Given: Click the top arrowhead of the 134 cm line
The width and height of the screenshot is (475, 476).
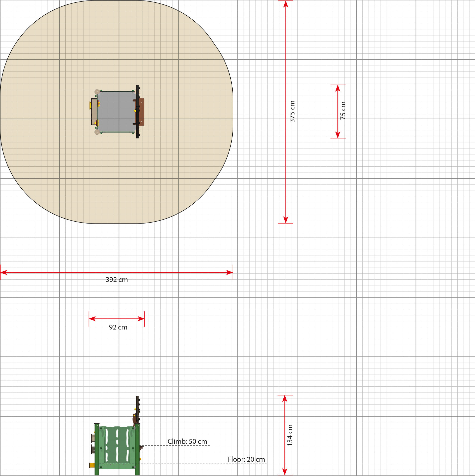Looking at the screenshot, I should 285,398.
